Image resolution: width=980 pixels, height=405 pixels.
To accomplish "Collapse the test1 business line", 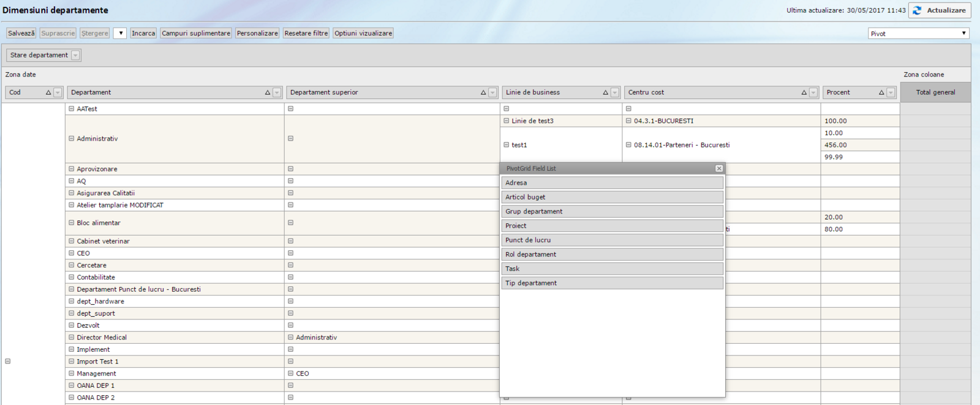I will [507, 145].
